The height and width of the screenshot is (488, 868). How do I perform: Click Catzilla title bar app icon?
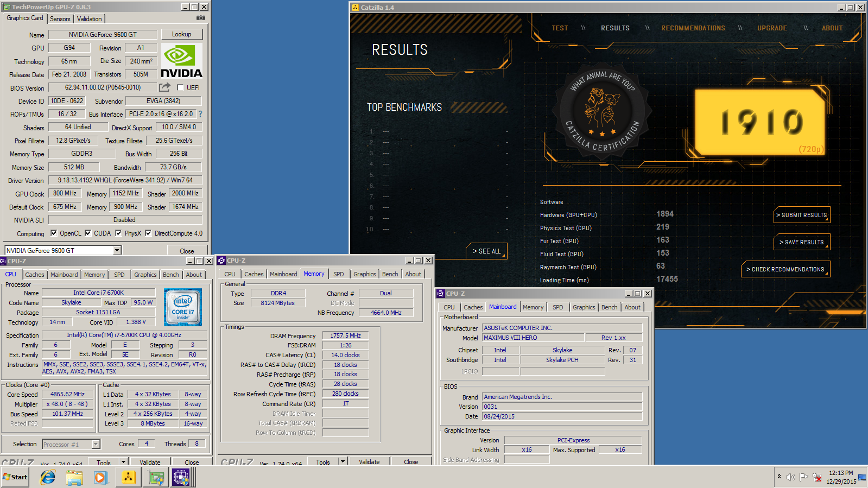(356, 8)
